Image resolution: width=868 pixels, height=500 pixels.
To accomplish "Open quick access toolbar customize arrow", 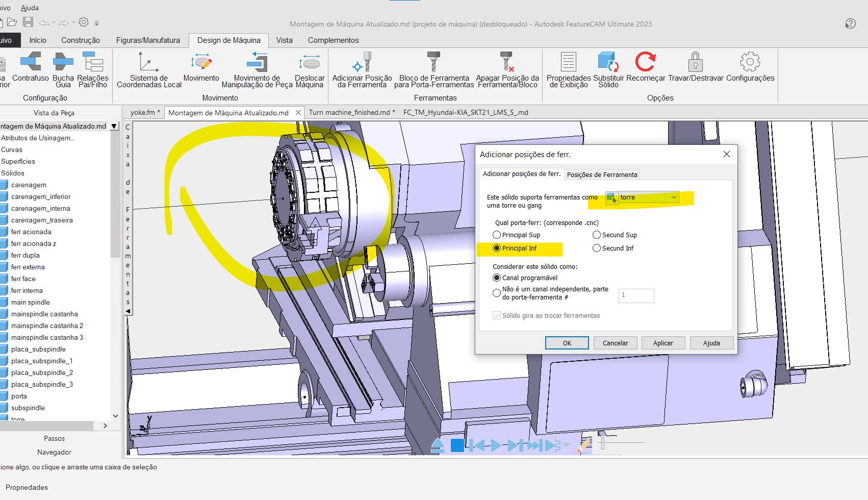I will 97,23.
